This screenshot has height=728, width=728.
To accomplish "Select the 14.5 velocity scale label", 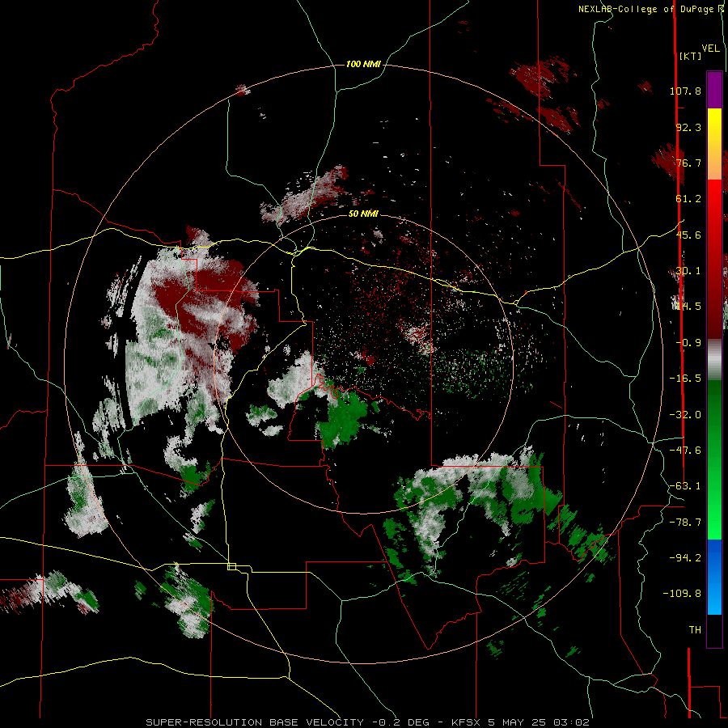I will click(688, 307).
